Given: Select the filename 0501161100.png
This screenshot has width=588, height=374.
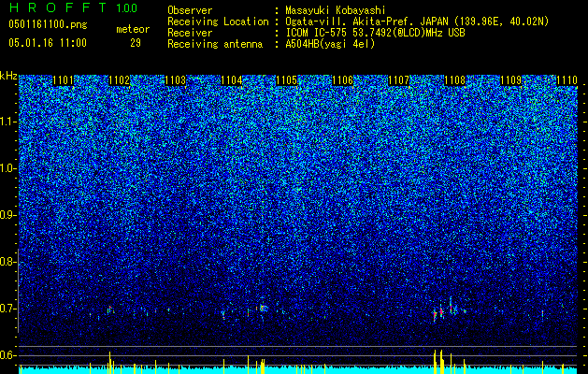Looking at the screenshot, I should click(x=48, y=24).
